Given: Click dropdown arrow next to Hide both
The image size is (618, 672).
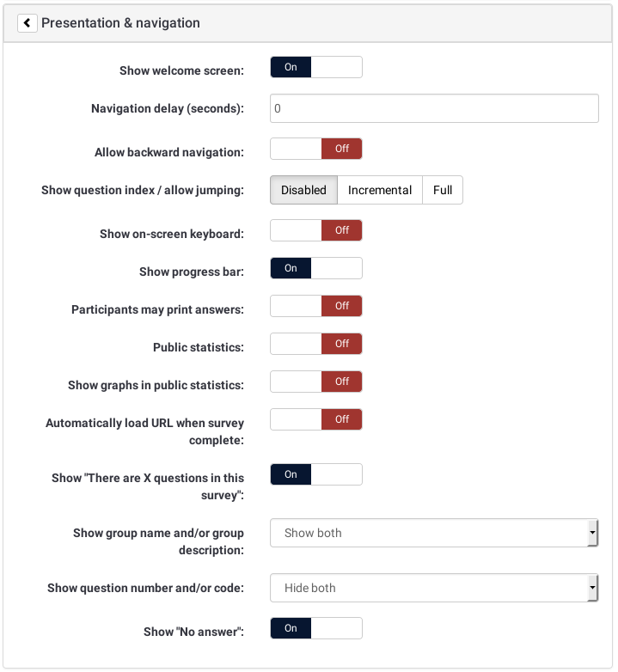Looking at the screenshot, I should [x=592, y=588].
